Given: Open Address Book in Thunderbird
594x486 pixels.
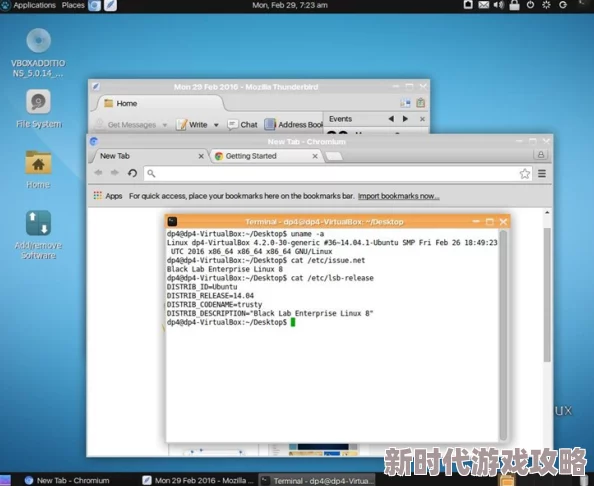Looking at the screenshot, I should [294, 125].
